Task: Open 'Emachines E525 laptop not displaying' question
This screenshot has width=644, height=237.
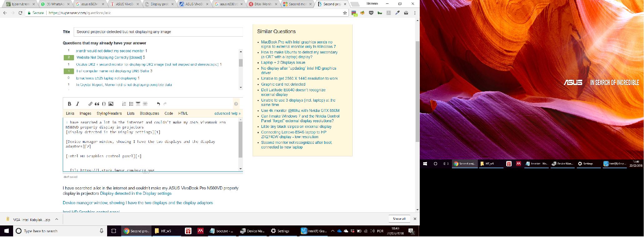Action: 106,78
